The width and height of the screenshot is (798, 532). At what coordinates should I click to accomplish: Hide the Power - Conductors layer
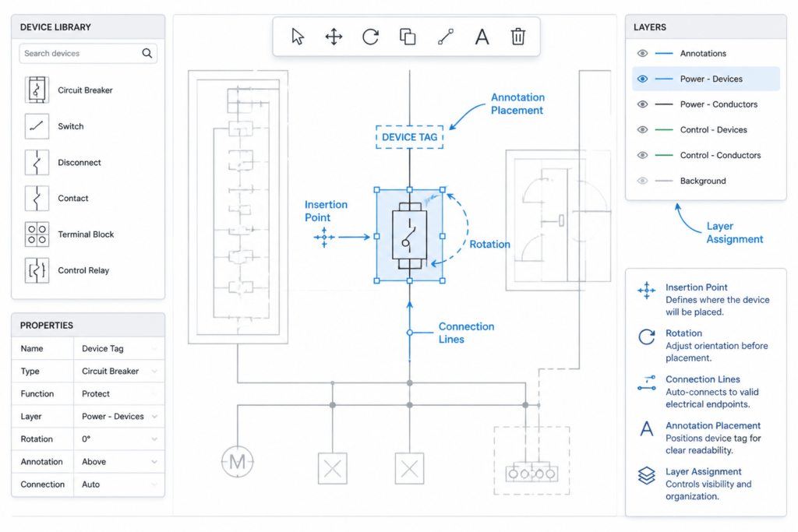point(642,104)
